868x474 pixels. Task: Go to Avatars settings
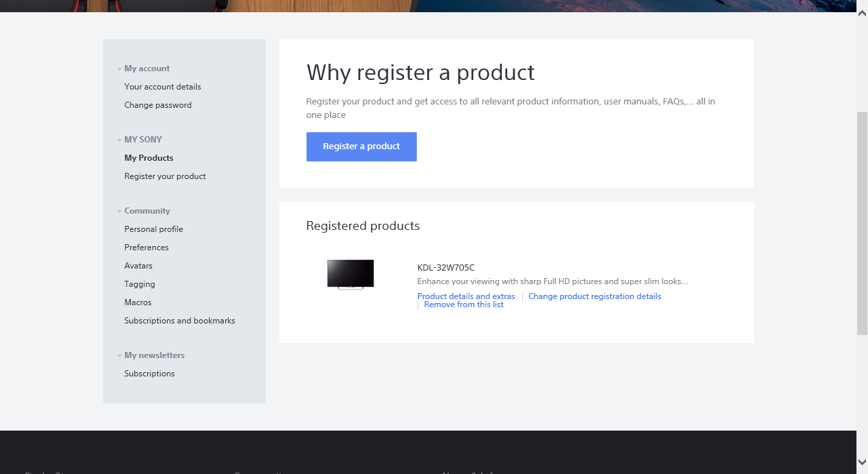[x=138, y=266]
